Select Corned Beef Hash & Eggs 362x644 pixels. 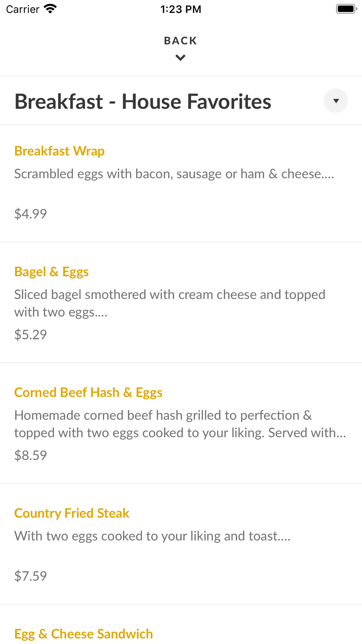[x=88, y=392]
